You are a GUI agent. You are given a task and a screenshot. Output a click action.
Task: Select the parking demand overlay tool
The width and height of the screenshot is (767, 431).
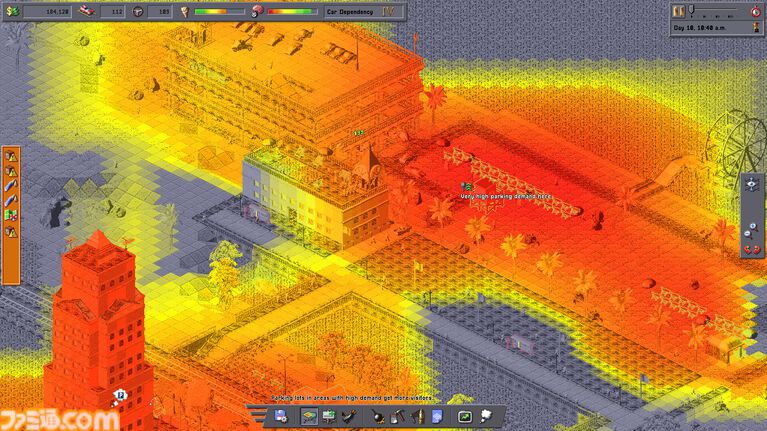(x=309, y=417)
